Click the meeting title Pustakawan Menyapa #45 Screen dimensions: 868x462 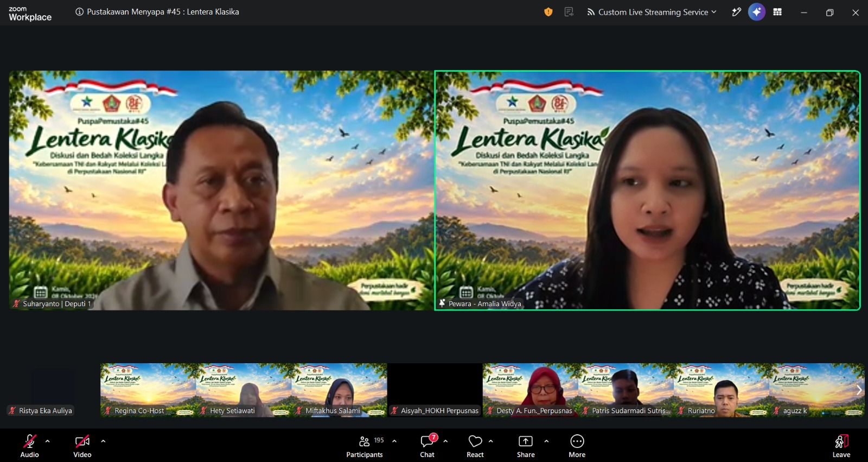(163, 12)
